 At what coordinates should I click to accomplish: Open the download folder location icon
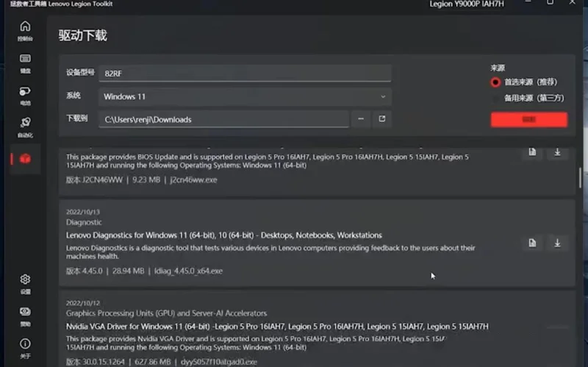click(x=381, y=119)
